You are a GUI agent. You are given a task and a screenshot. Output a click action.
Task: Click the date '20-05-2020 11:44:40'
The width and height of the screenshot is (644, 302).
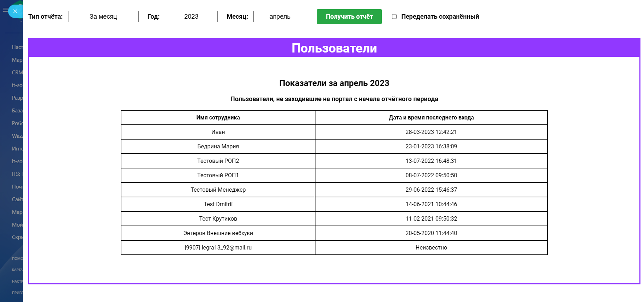(x=431, y=233)
